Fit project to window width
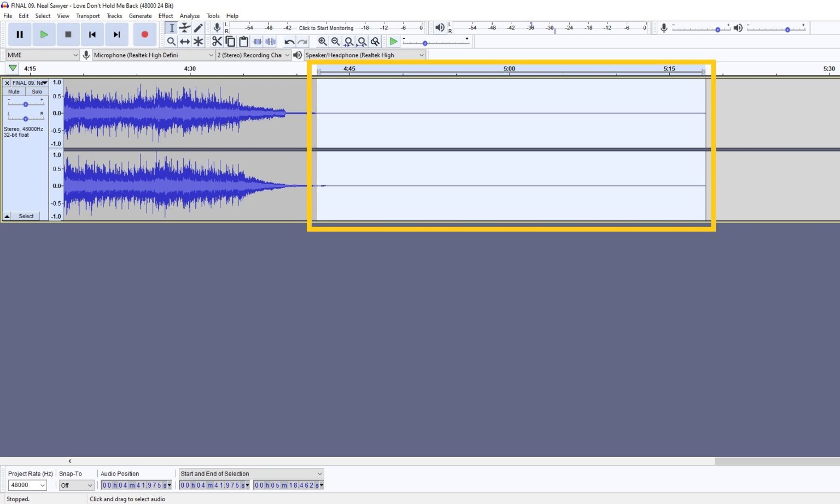The height and width of the screenshot is (504, 840). pos(362,41)
